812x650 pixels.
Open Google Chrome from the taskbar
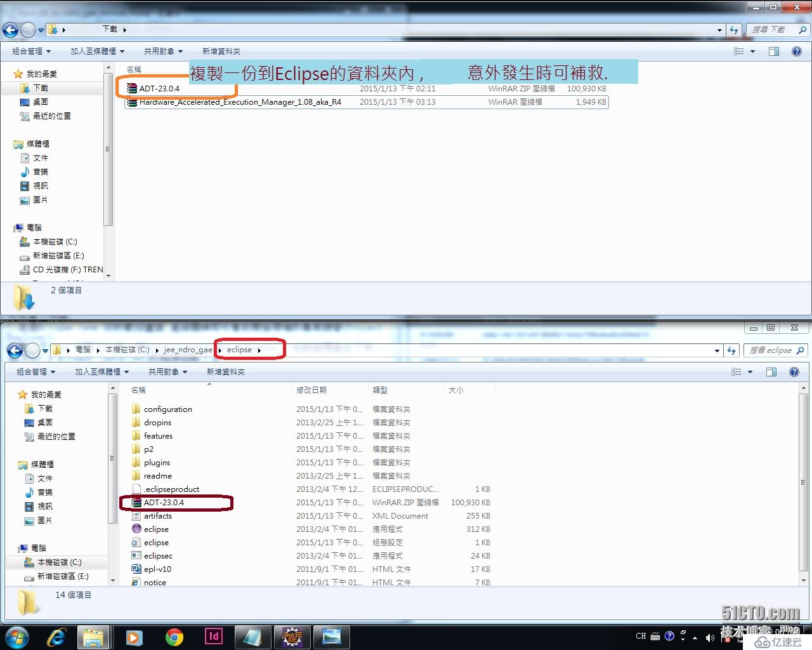tap(174, 637)
